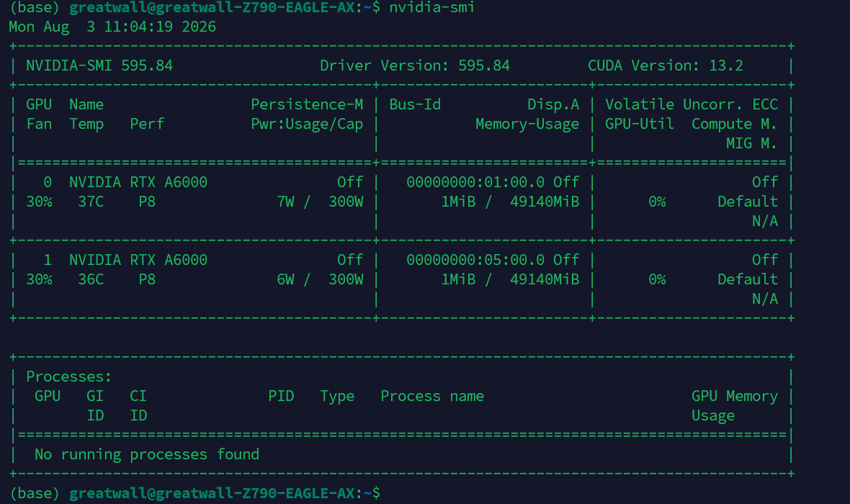The height and width of the screenshot is (504, 850).
Task: Click the typed nvidia-smi command
Action: pyautogui.click(x=431, y=8)
